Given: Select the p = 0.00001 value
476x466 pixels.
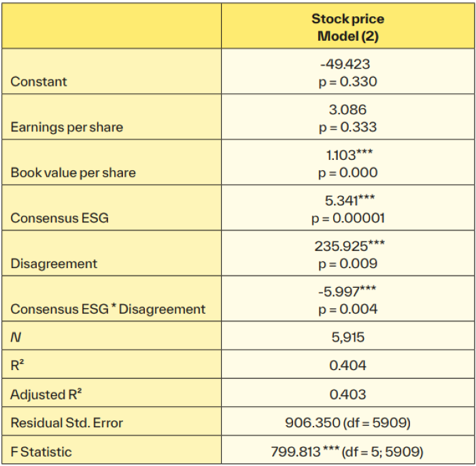Looking at the screenshot, I should [348, 218].
